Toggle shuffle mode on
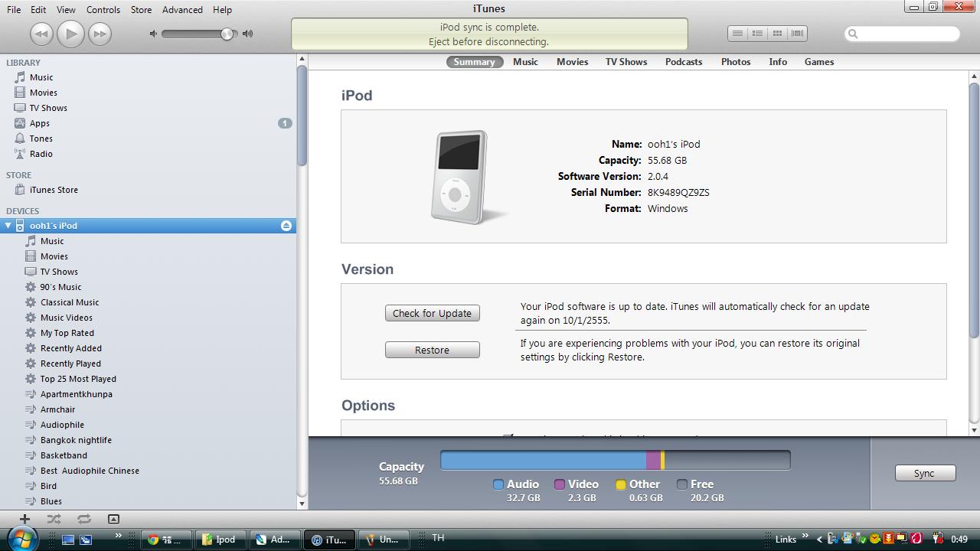This screenshot has height=551, width=980. [54, 519]
